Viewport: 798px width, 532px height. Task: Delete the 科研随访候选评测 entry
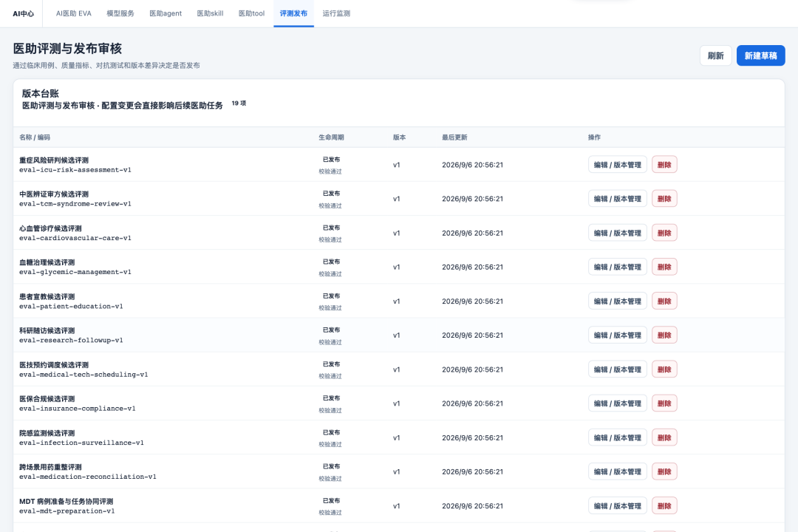(664, 335)
